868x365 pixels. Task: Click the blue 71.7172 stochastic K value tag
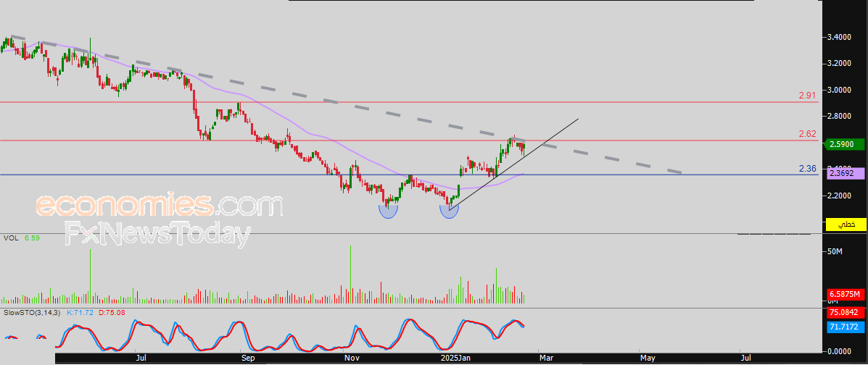(x=846, y=327)
